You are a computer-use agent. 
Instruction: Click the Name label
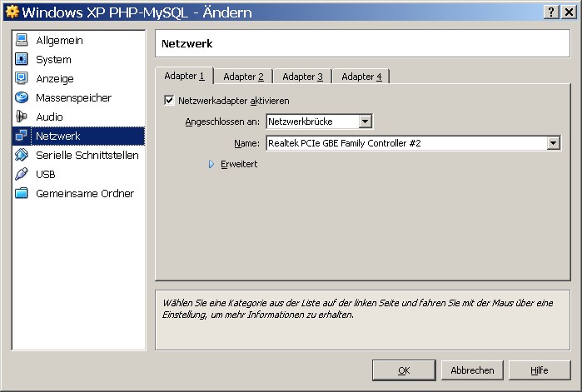[x=246, y=143]
